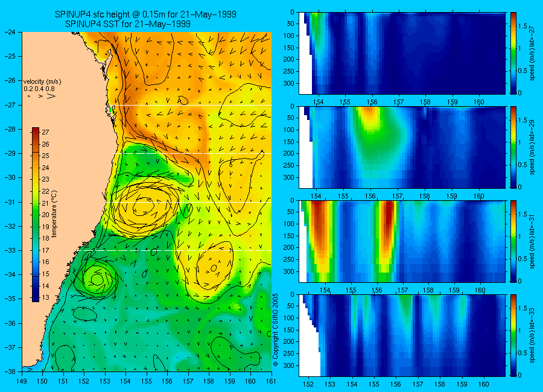Click centre of warm eddy near 155E, 31S

(x=144, y=207)
